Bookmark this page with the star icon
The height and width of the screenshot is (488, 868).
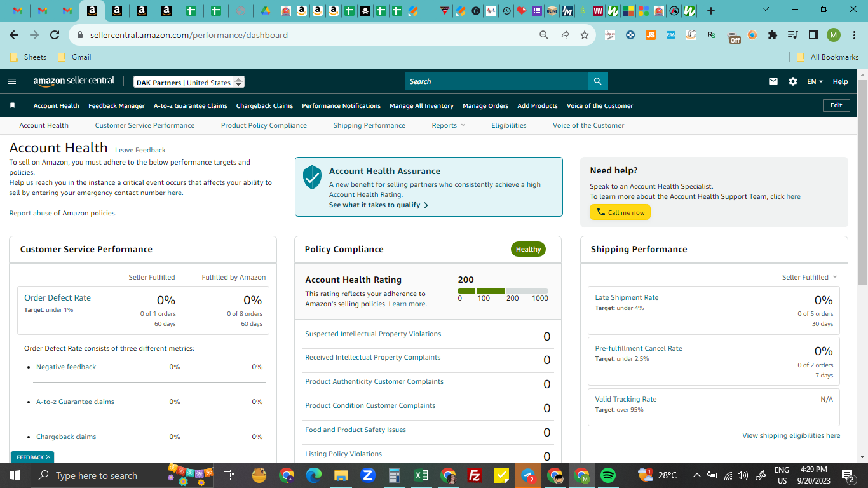tap(585, 36)
